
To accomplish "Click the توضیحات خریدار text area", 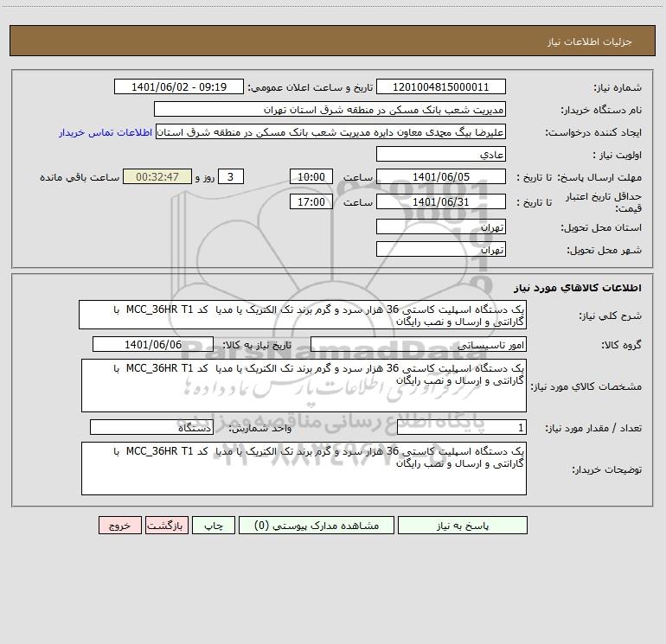I will (x=304, y=469).
